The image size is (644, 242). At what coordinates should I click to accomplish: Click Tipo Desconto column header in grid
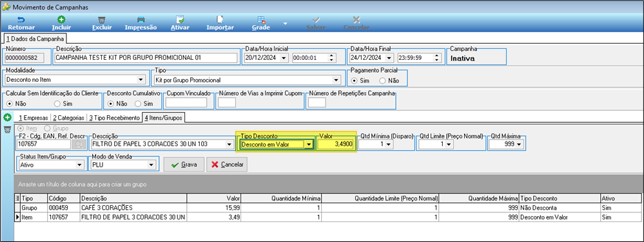pyautogui.click(x=559, y=198)
